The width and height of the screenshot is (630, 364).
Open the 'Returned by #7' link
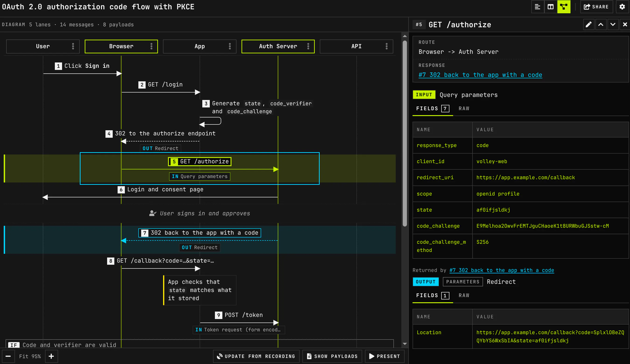[501, 270]
